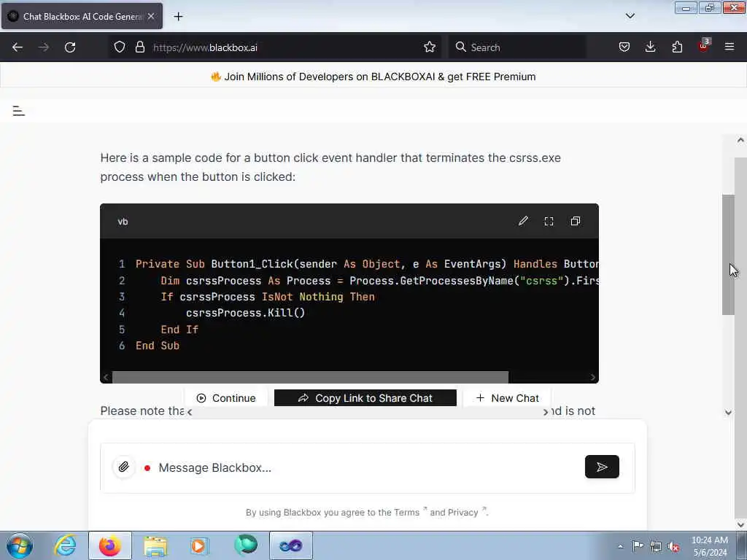Click the Action Center flag tray icon
747x560 pixels.
tap(638, 546)
